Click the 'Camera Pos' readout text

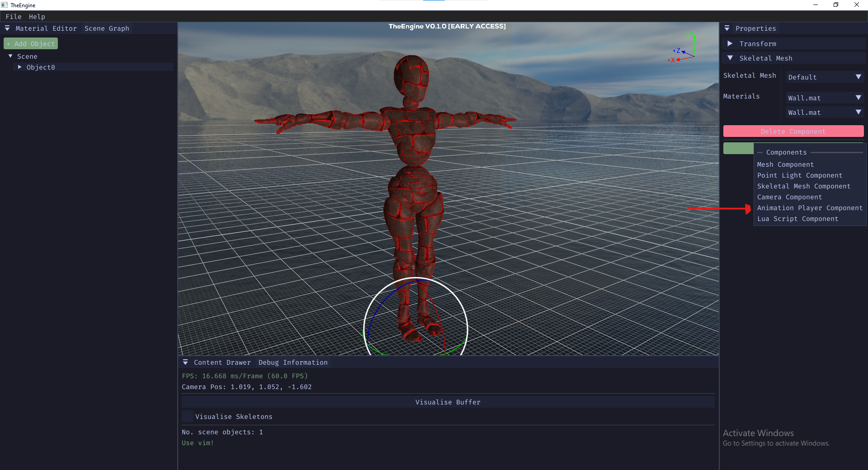point(246,387)
